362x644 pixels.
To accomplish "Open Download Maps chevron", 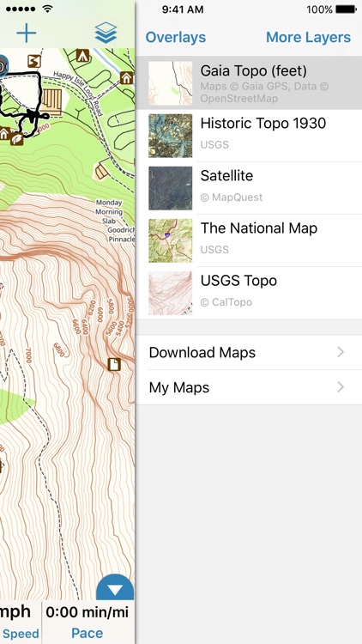I will click(x=341, y=352).
